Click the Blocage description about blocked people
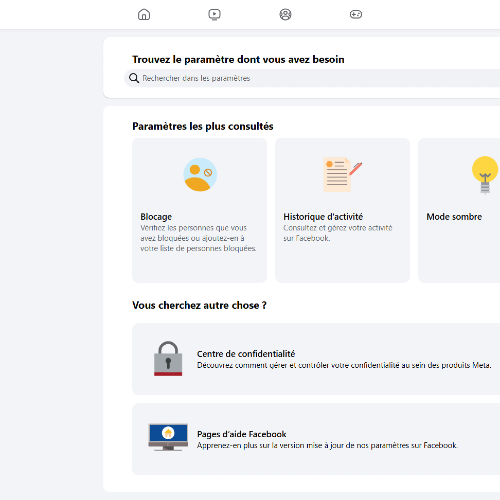This screenshot has height=500, width=500. (x=198, y=238)
